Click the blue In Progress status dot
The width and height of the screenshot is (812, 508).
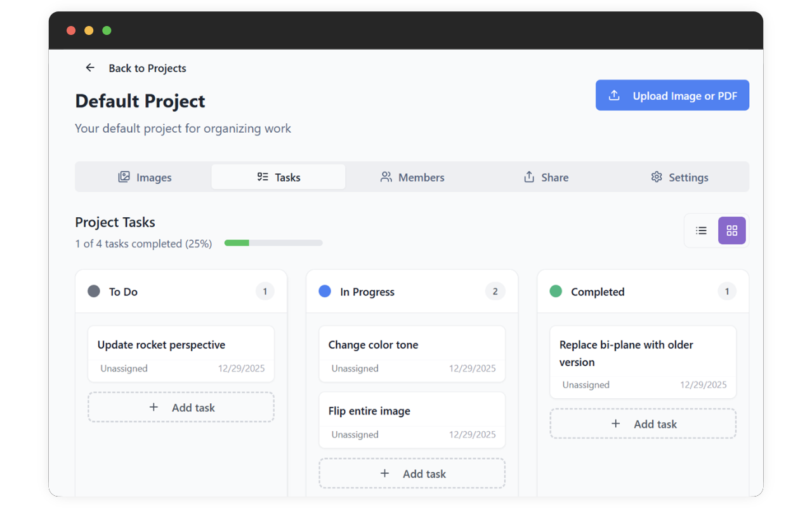pos(325,291)
